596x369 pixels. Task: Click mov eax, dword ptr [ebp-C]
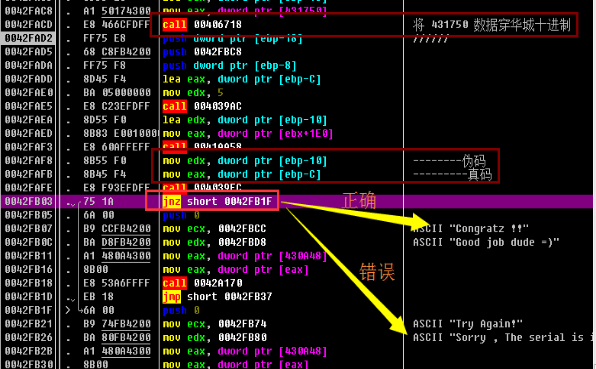pyautogui.click(x=242, y=174)
